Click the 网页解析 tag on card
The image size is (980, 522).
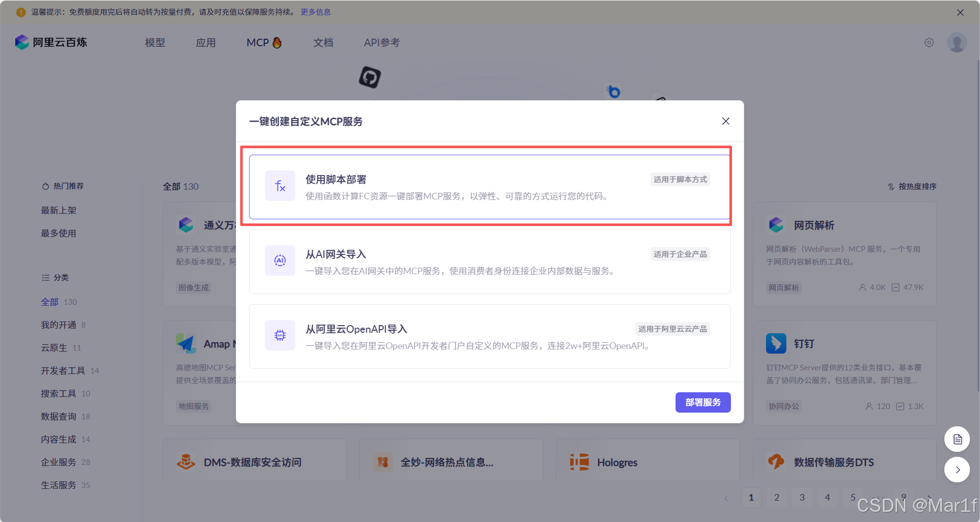784,287
